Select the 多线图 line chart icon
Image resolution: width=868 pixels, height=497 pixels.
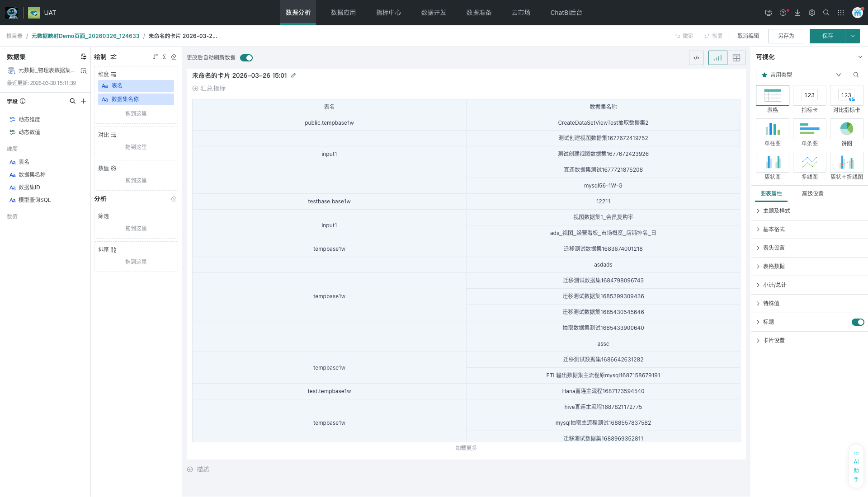pyautogui.click(x=809, y=163)
